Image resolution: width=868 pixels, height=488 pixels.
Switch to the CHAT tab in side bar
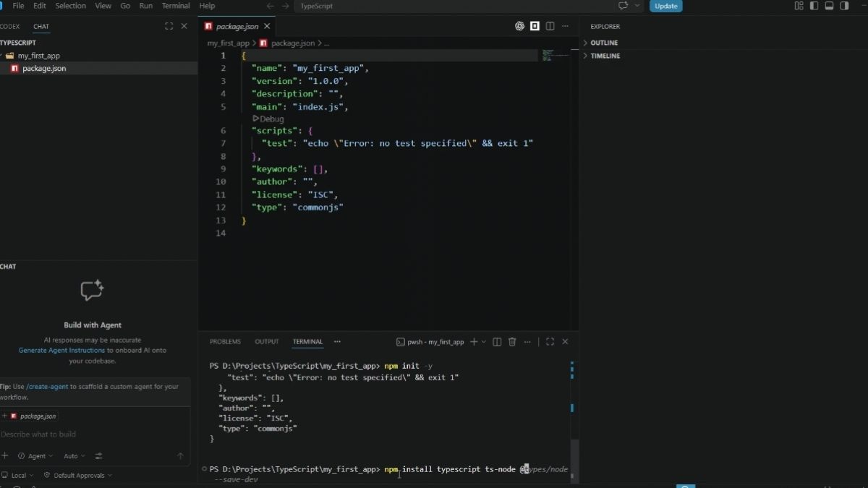click(x=41, y=27)
